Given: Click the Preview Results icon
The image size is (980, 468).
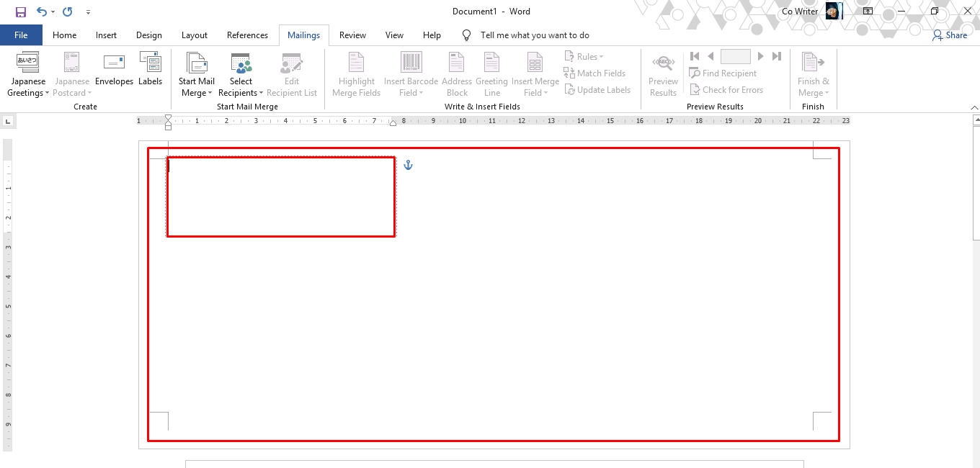Looking at the screenshot, I should pyautogui.click(x=662, y=73).
